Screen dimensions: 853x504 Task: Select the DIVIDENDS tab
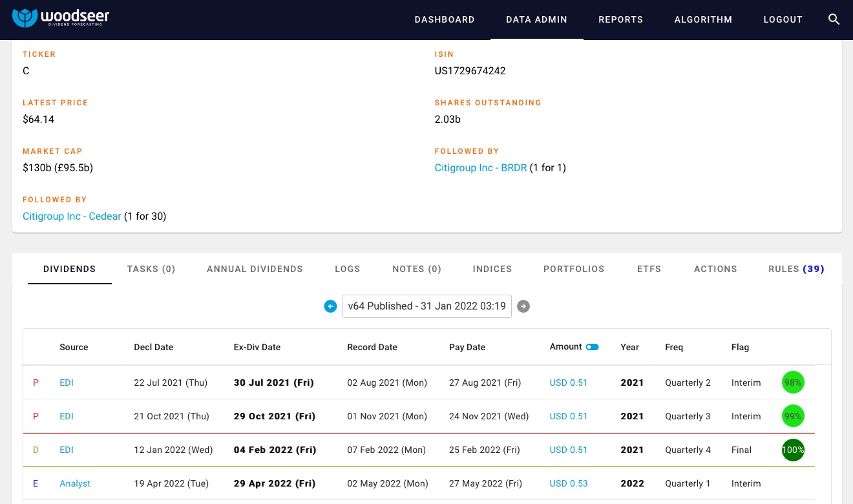click(70, 269)
